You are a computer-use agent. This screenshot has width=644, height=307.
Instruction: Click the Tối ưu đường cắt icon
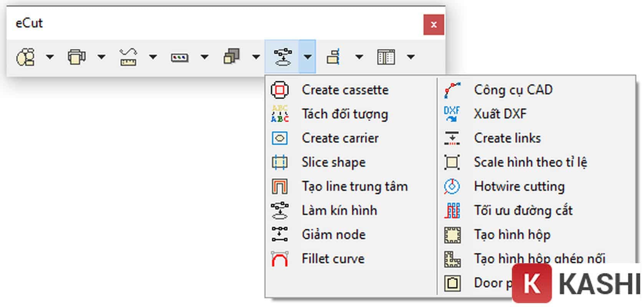point(452,211)
